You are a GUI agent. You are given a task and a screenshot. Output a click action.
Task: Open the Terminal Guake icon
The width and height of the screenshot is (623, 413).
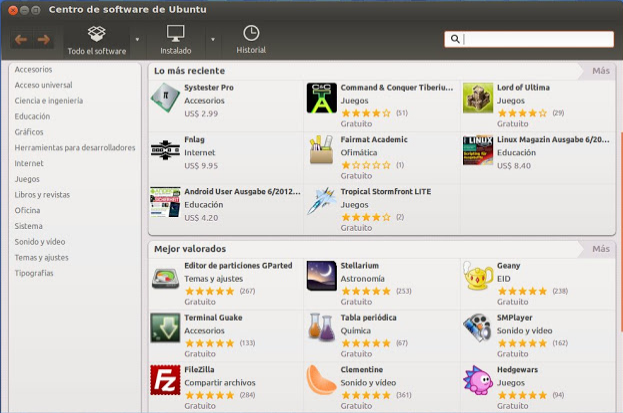165,328
